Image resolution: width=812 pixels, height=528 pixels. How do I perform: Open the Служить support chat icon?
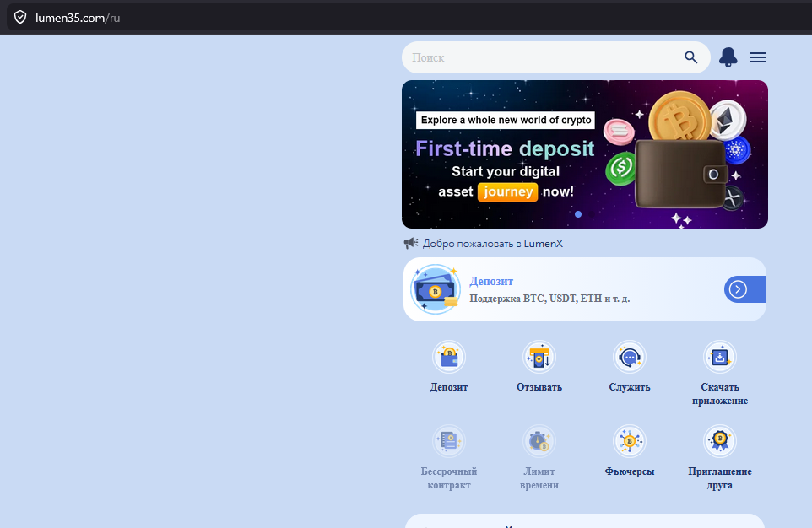coord(629,357)
